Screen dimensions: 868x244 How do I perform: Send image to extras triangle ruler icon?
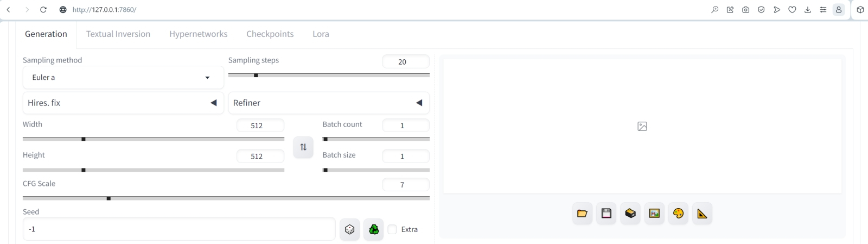702,214
